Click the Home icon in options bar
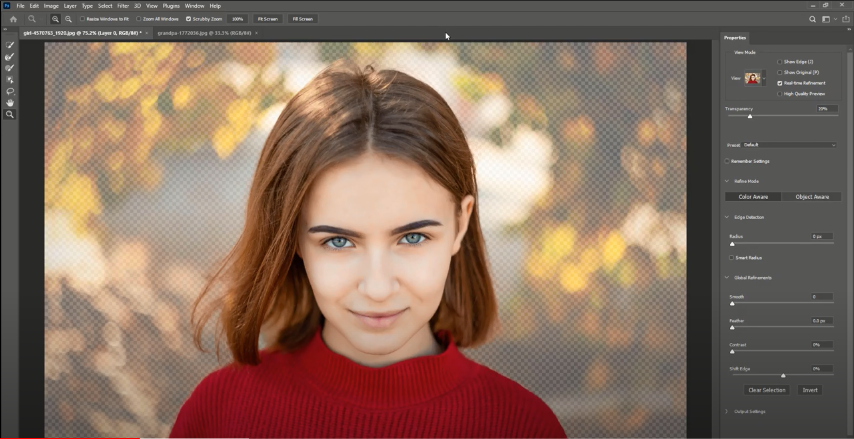Screen dimensions: 854x439 point(13,19)
